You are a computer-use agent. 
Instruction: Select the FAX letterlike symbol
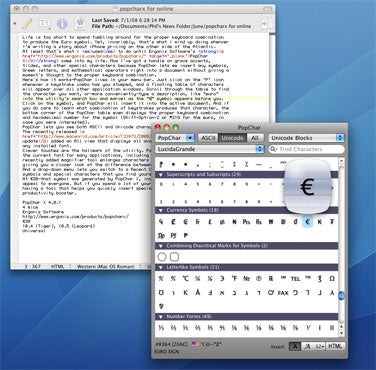pos(283,293)
